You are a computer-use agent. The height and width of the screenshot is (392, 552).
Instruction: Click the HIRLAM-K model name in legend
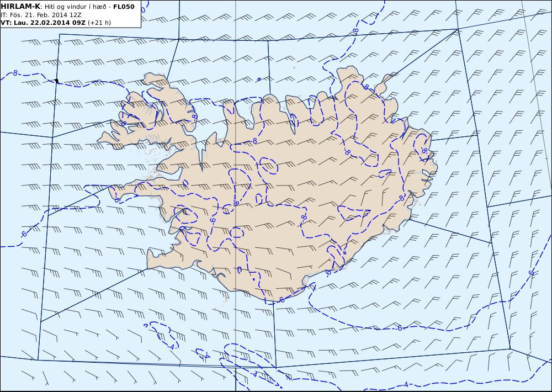pos(21,7)
